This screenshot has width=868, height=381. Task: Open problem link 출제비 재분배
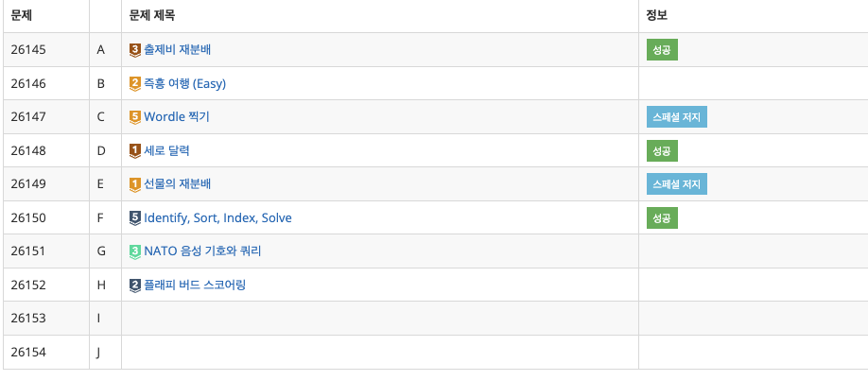178,49
